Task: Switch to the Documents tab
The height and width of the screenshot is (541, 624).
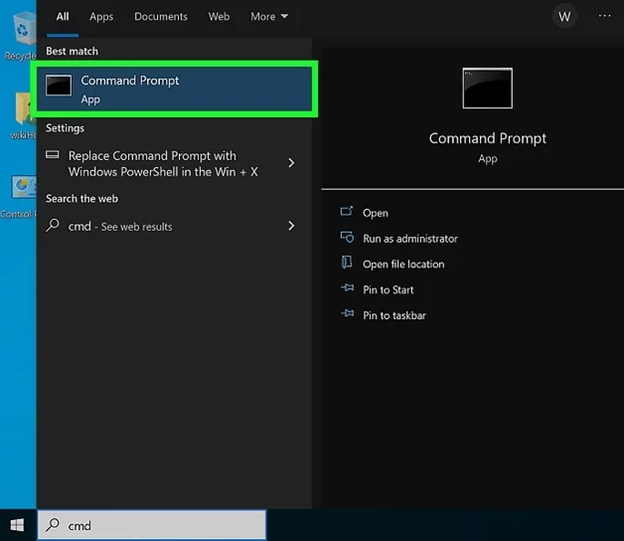Action: (161, 17)
